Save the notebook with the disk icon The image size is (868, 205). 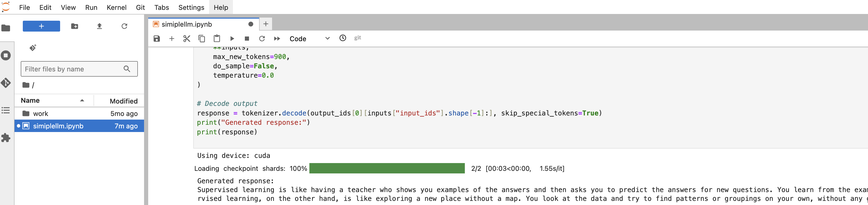click(x=157, y=39)
